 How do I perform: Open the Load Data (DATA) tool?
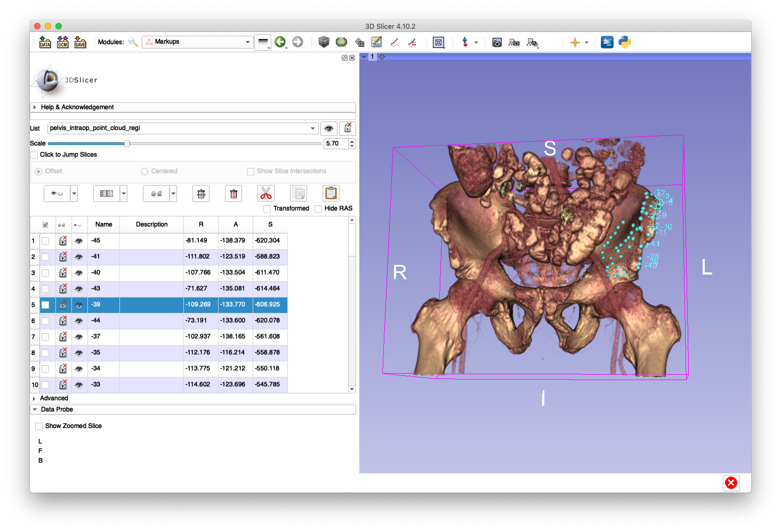[x=45, y=42]
